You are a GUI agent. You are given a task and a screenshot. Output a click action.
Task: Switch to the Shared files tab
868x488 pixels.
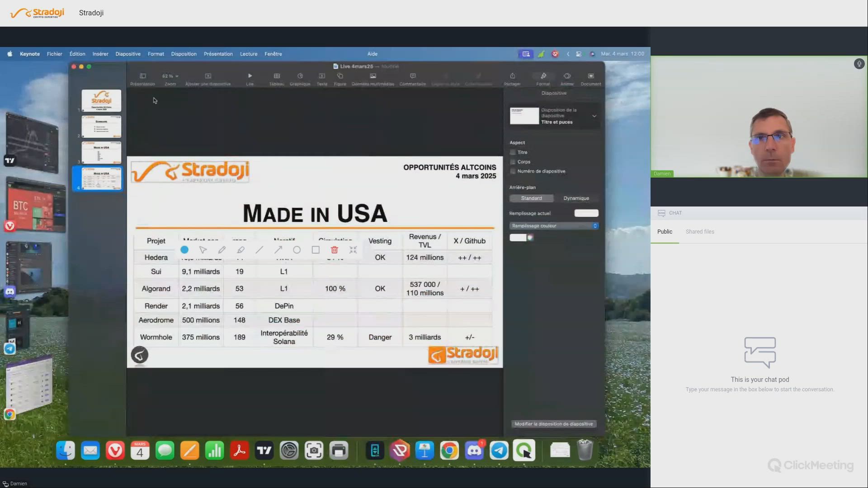point(700,232)
